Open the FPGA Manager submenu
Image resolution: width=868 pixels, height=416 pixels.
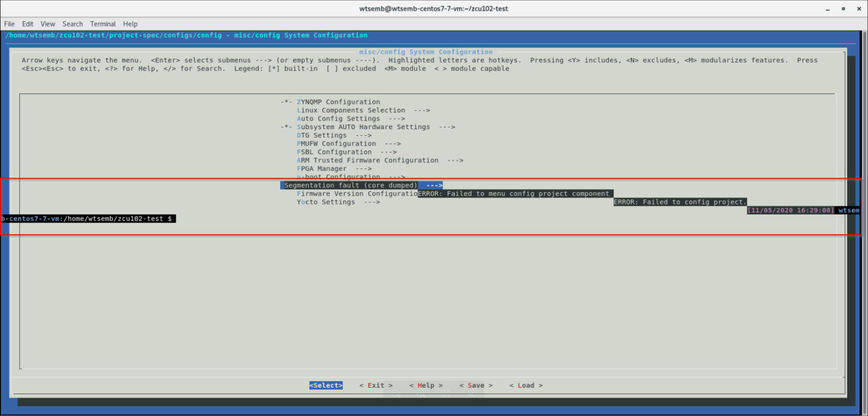point(321,169)
